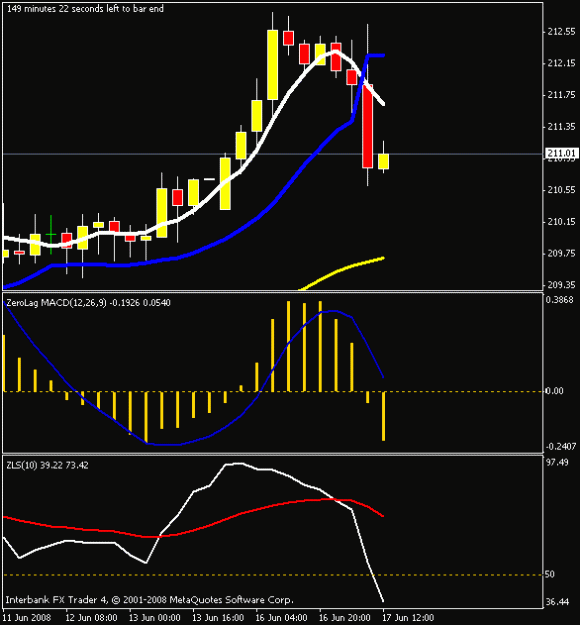
Task: Select the last negative MACD histogram bar
Action: coord(383,416)
